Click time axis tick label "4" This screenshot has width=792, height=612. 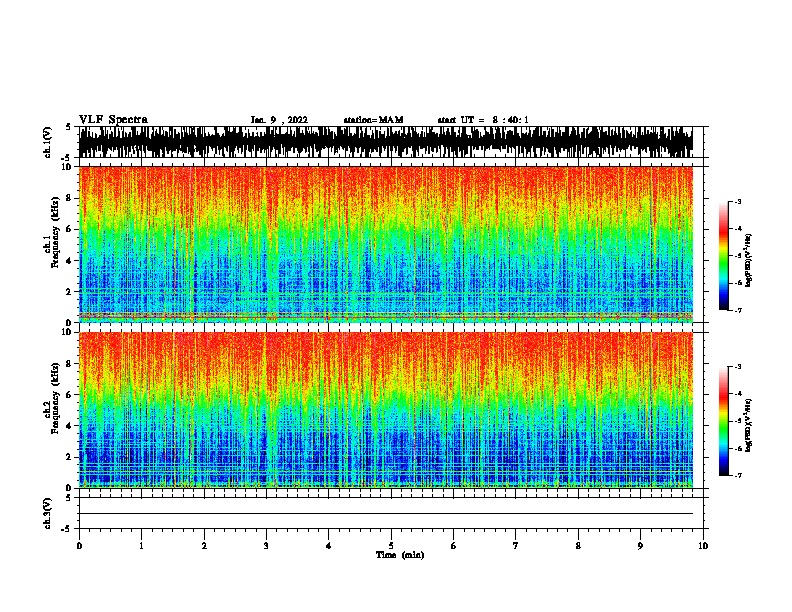coord(329,546)
